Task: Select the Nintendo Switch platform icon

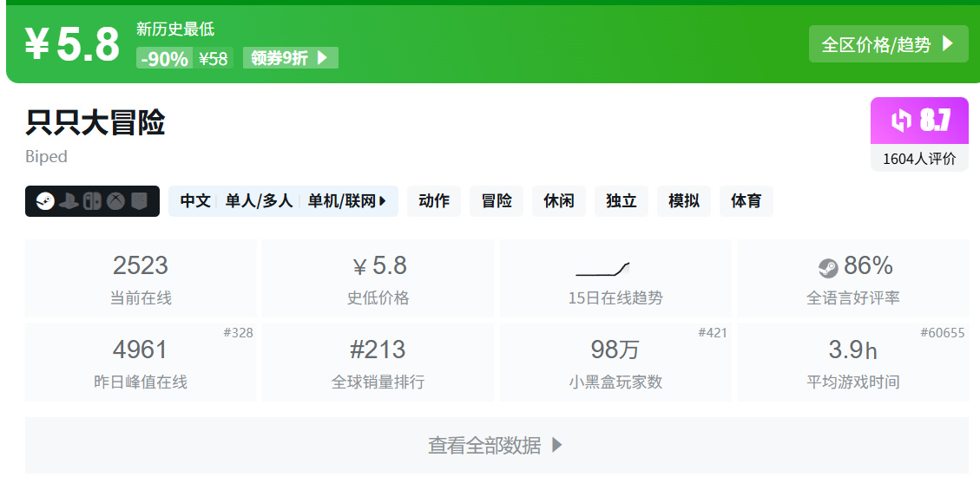Action: point(92,201)
